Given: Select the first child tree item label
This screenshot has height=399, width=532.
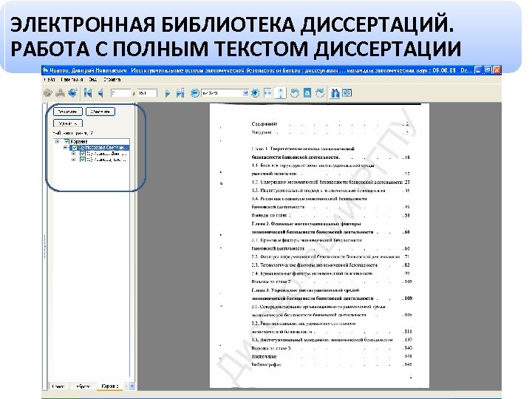Looking at the screenshot, I should tap(107, 154).
